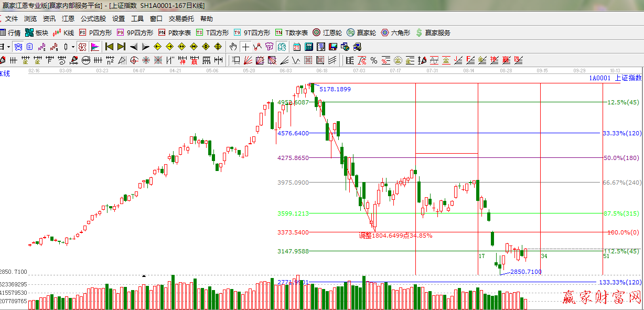Toggle the colored flag chart button
Viewport: 644px width, 310px height.
(95, 47)
